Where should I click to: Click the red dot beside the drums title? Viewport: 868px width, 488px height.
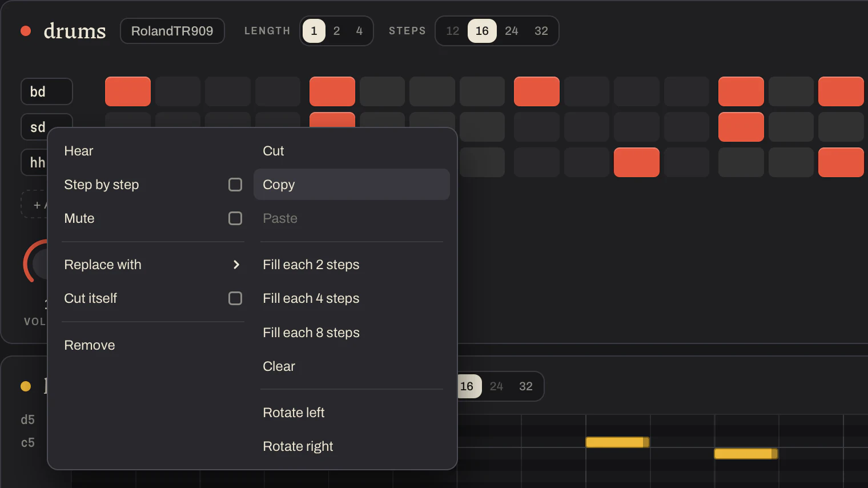[x=26, y=31]
